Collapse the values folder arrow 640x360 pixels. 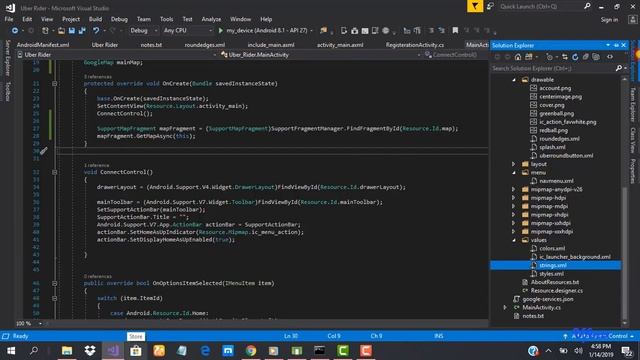pos(514,240)
